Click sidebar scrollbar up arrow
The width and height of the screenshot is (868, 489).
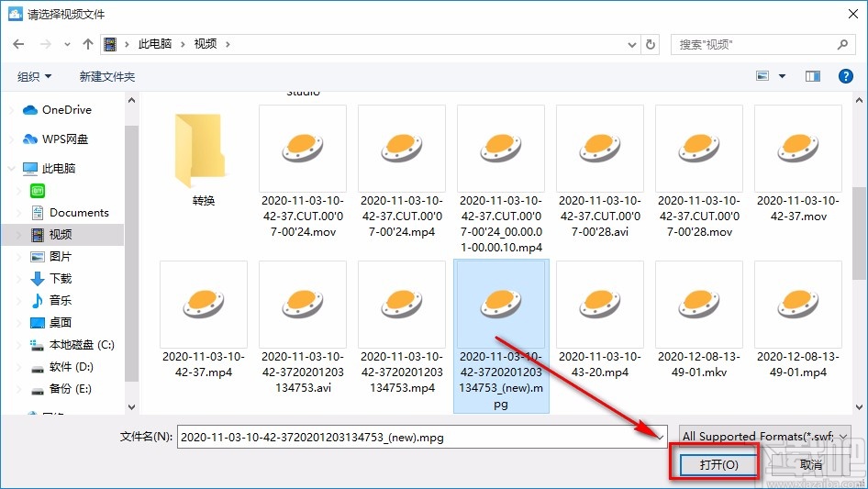pyautogui.click(x=131, y=100)
